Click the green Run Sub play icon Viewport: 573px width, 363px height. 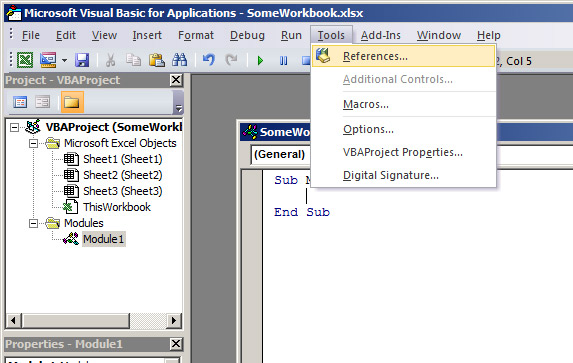click(260, 60)
